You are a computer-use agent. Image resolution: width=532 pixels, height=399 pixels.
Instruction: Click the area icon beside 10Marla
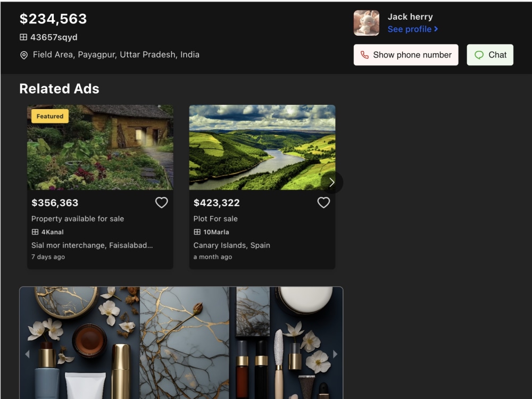(197, 232)
